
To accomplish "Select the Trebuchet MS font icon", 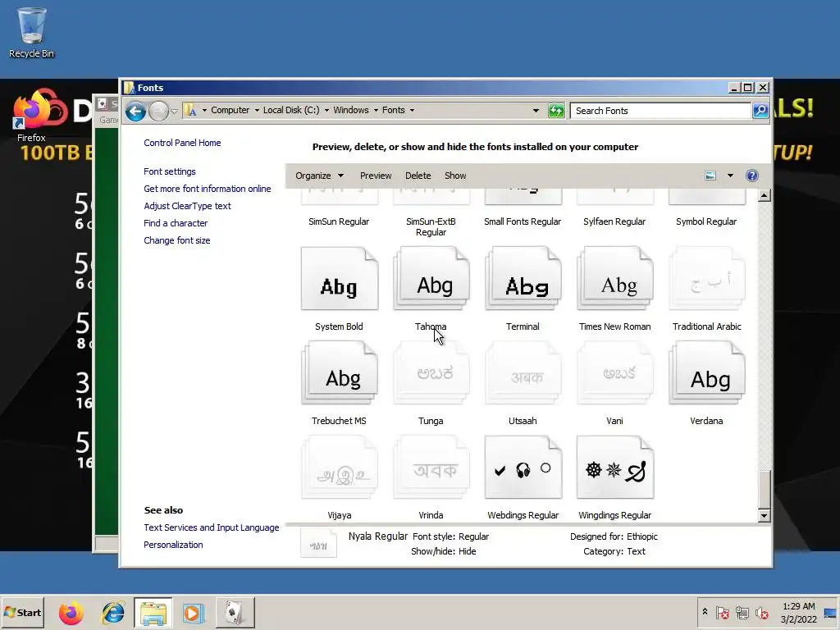I will pos(340,373).
